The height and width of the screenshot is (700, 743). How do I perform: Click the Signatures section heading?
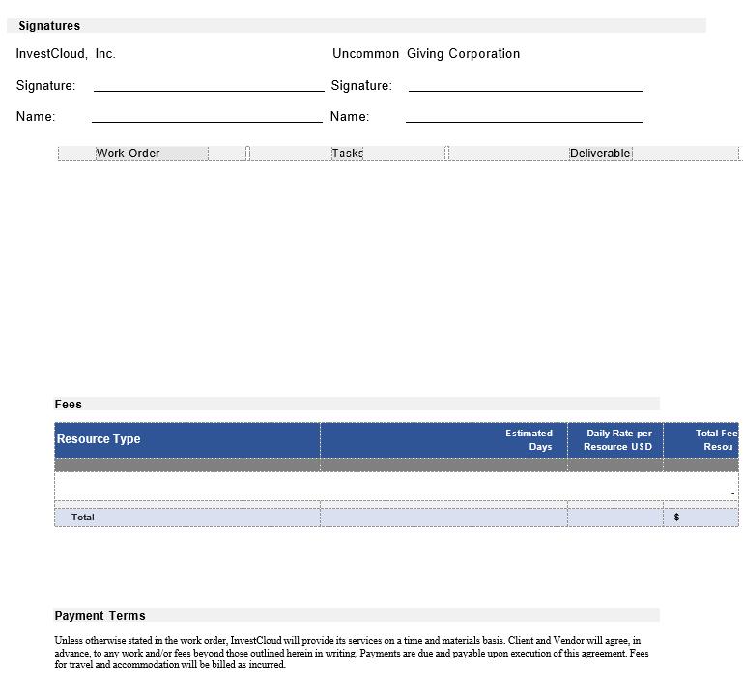point(50,26)
